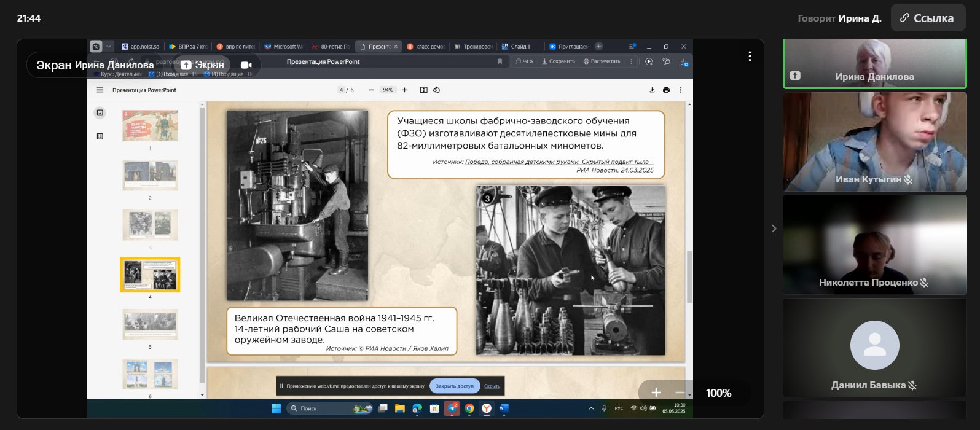Viewport: 980px width, 430px height.
Task: Switch to the Тренировоч browser tab
Action: point(474,46)
